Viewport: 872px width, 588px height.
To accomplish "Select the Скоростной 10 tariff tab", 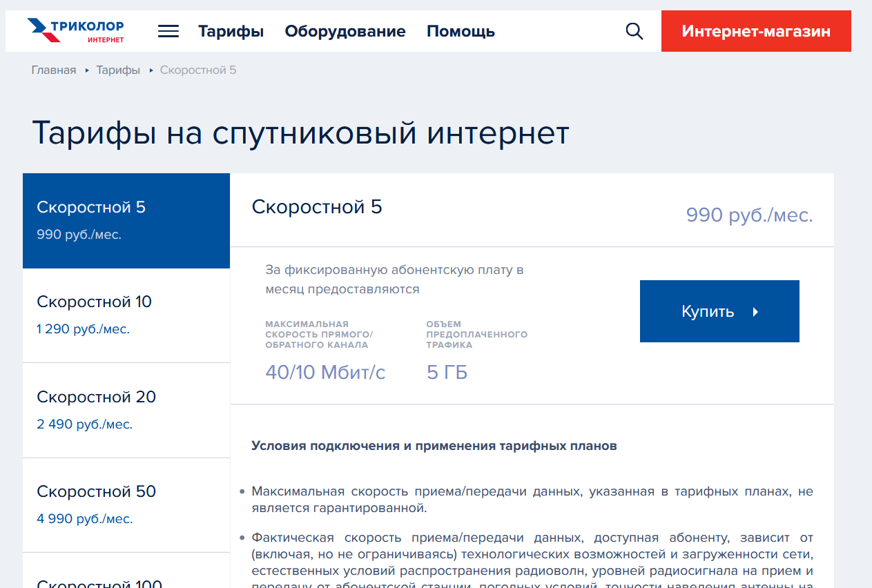I will pos(126,315).
